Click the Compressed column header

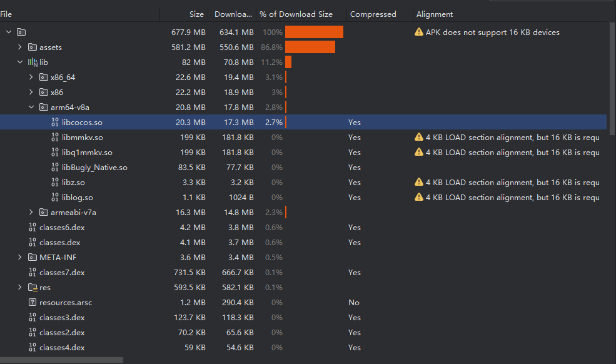(x=373, y=14)
